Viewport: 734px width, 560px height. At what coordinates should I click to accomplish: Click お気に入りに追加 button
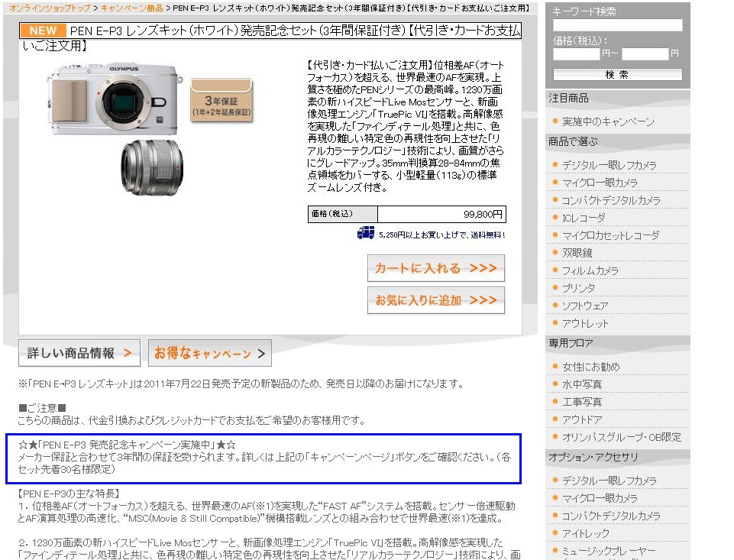click(436, 300)
